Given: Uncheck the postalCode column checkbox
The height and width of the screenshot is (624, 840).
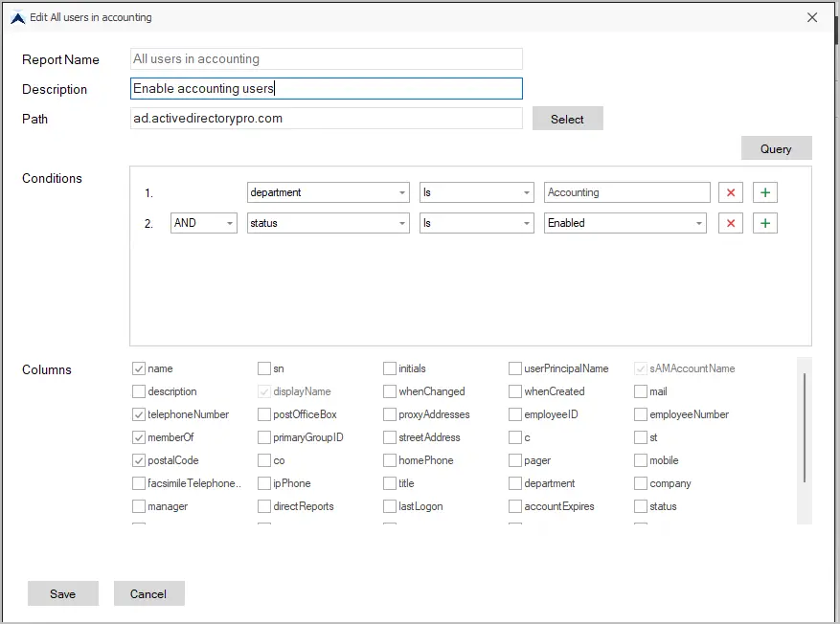Looking at the screenshot, I should (x=139, y=460).
